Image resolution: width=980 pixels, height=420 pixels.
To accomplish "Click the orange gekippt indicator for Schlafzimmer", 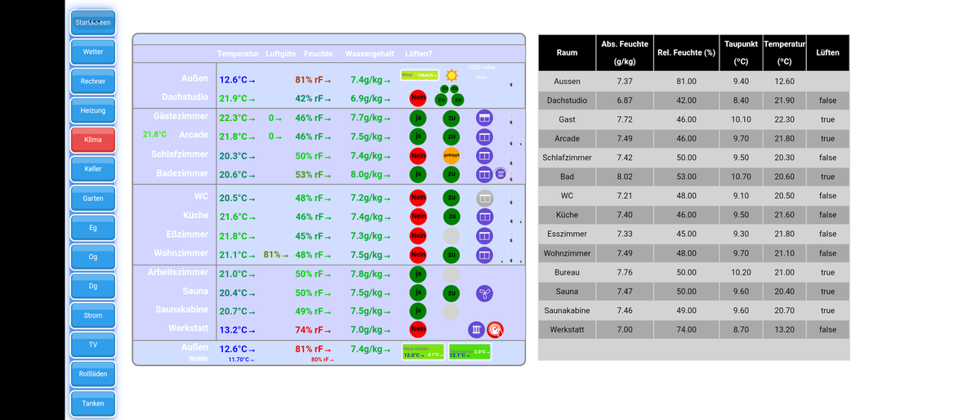I will [x=451, y=155].
